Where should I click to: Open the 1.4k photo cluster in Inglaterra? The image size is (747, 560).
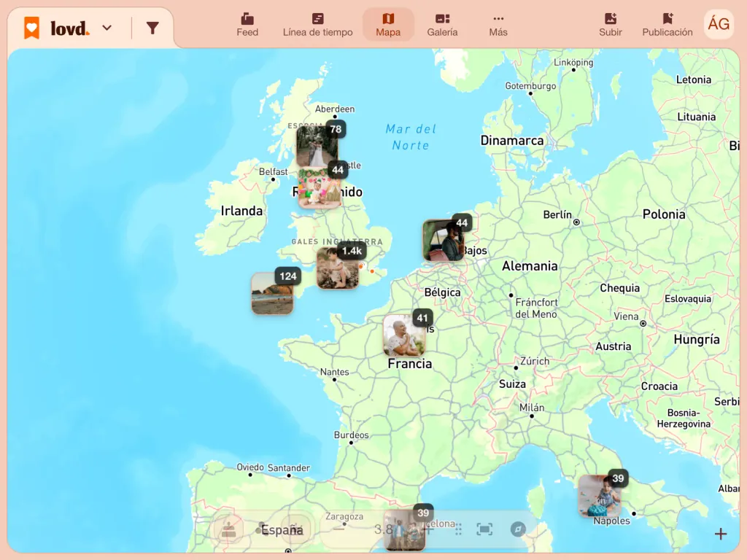click(x=338, y=268)
